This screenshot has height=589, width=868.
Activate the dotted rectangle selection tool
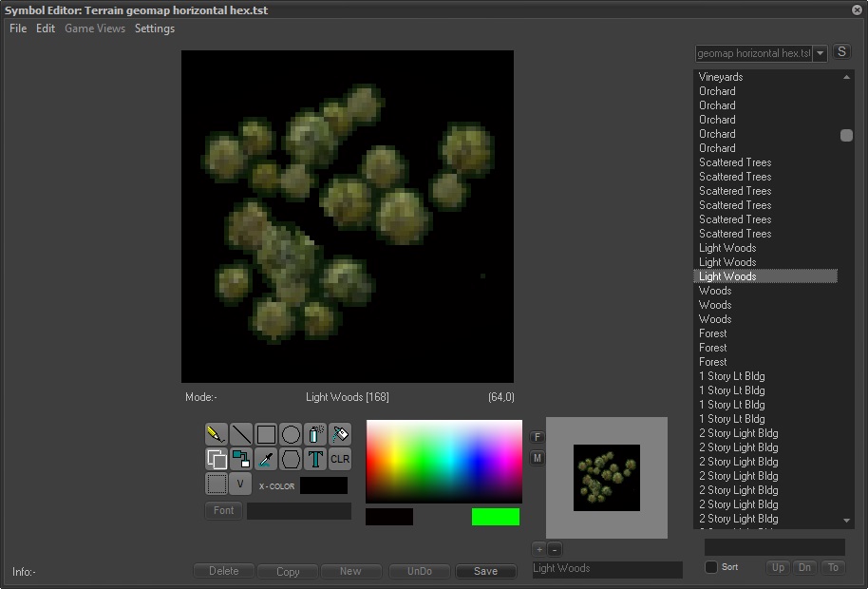coord(217,484)
